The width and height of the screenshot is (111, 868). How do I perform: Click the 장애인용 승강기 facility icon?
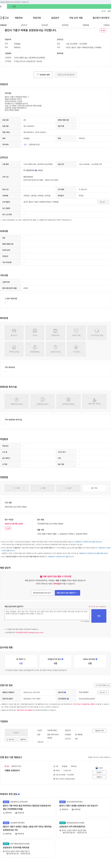pyautogui.click(x=42, y=401)
